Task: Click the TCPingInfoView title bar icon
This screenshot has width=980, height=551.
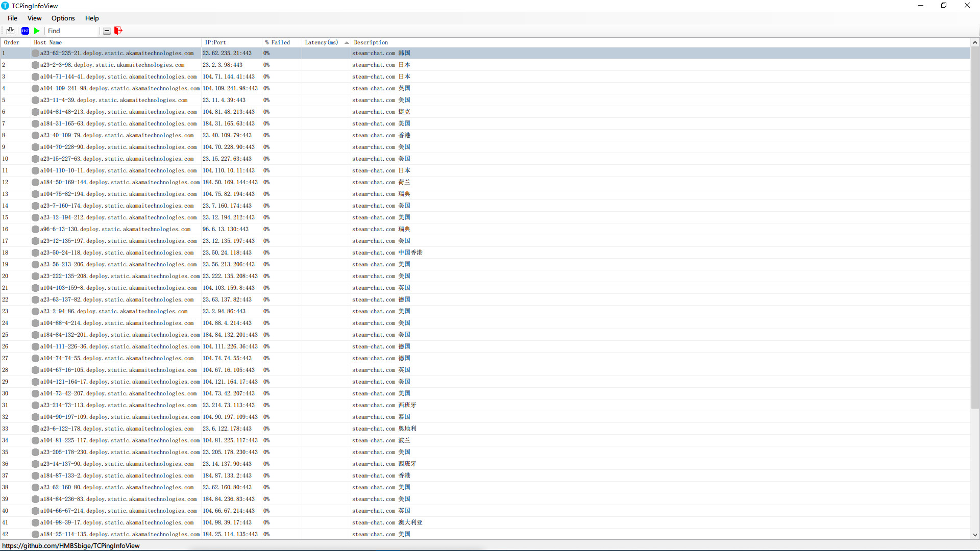Action: click(x=5, y=6)
